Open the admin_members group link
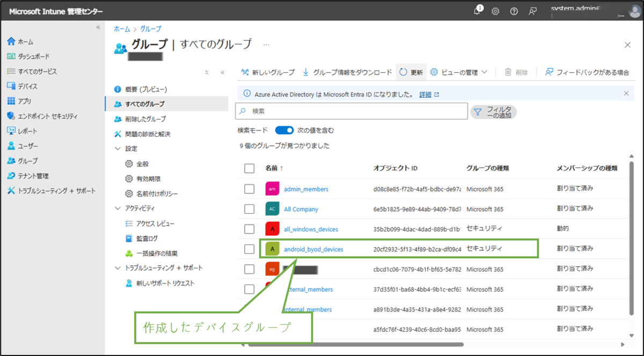Screen dimensions: 644x356 [306, 189]
